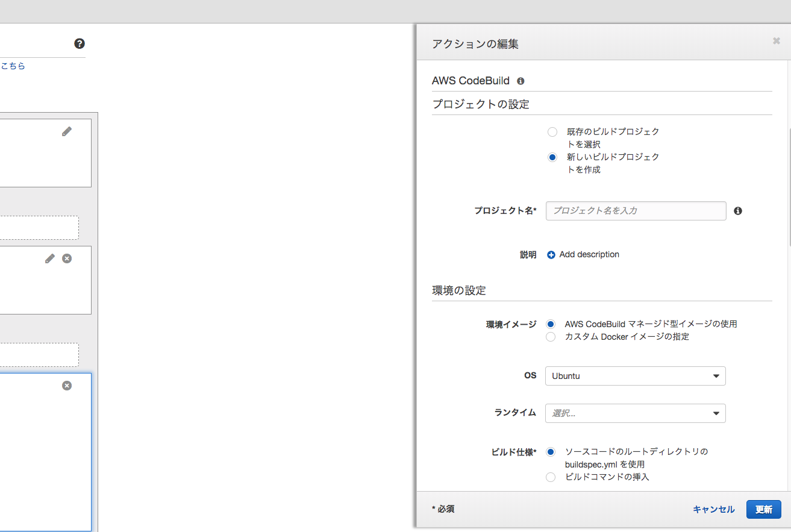Screen dimensions: 791x532
Task: Click the info icon beside プロジェクト名 field
Action: point(737,210)
